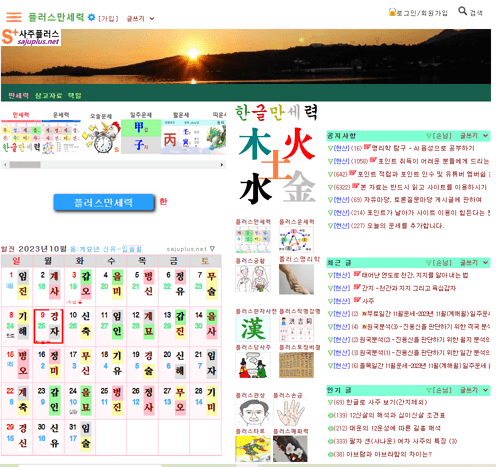Open the wedding couple compatibility icon
The image size is (496, 467).
pyautogui.click(x=253, y=279)
